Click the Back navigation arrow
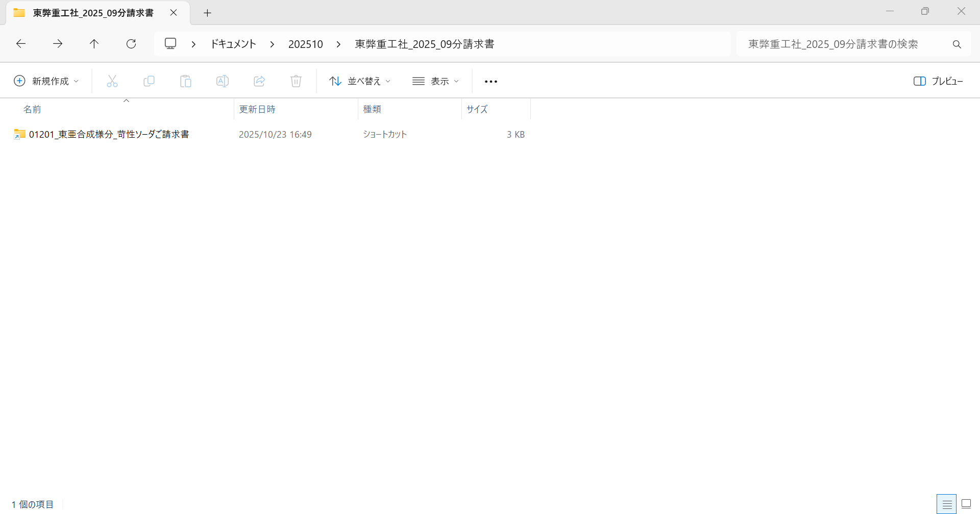 click(x=21, y=44)
